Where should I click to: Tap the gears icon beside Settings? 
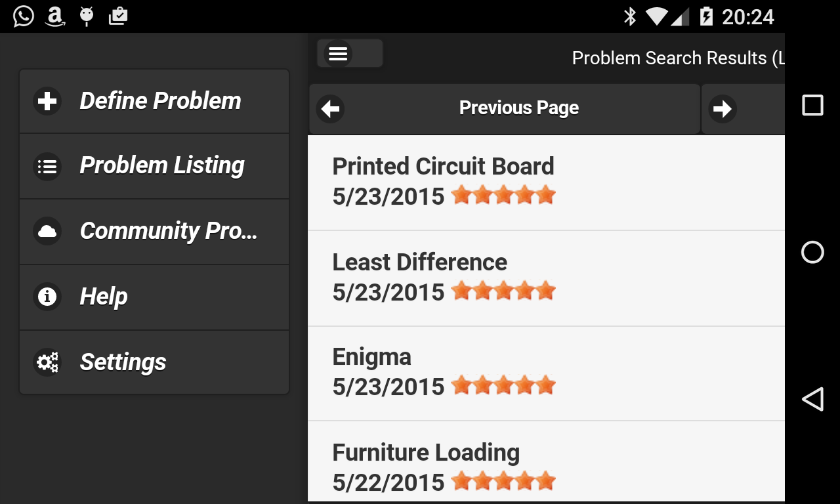point(47,362)
